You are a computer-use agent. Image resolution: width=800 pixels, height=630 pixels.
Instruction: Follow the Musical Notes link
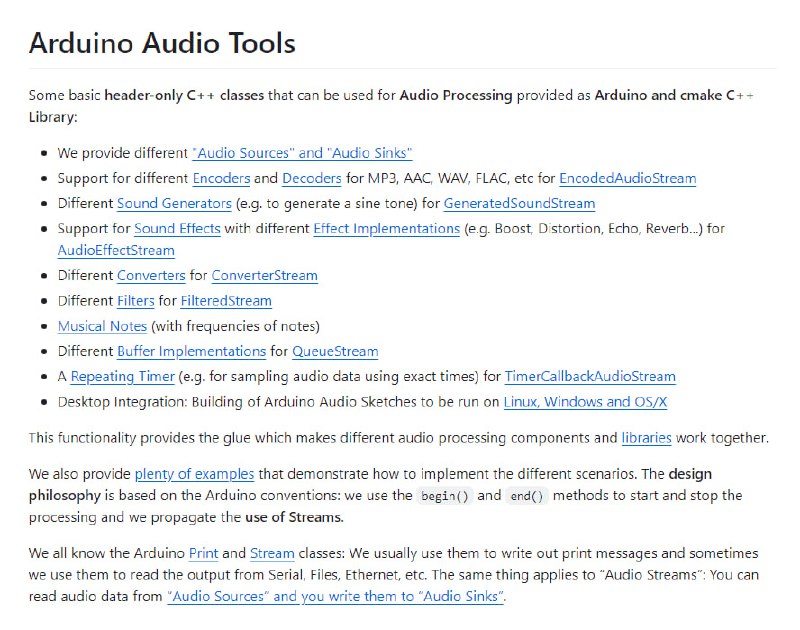100,325
